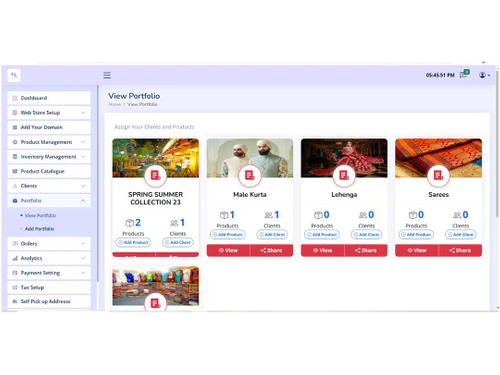Click Add Client on Male Kurta card
The image size is (500, 375).
tap(272, 235)
